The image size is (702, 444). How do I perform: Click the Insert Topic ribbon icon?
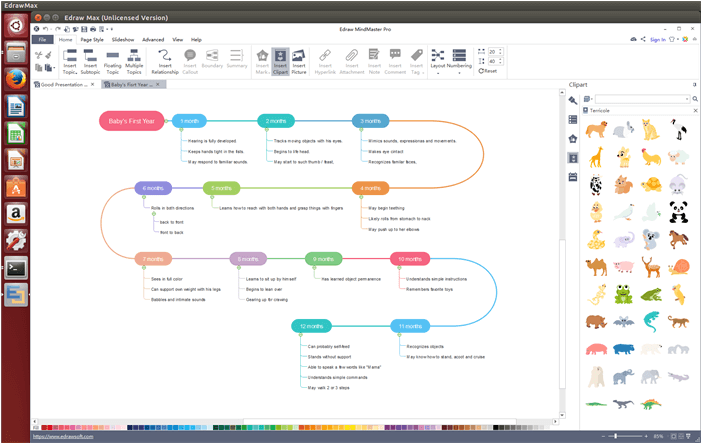pos(70,61)
